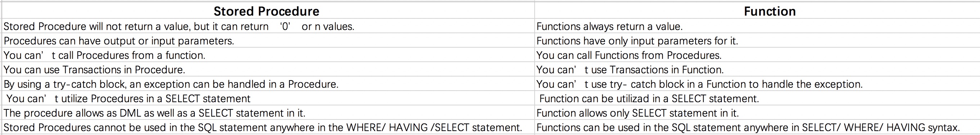Select cell 'You can't call Procedures from a function'
The height and width of the screenshot is (135, 980).
point(268,55)
